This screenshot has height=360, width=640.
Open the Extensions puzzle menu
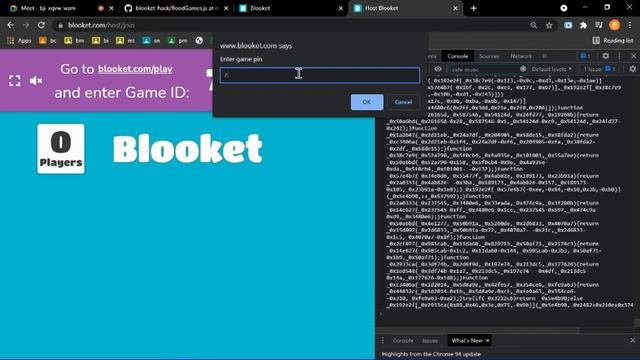click(x=584, y=25)
